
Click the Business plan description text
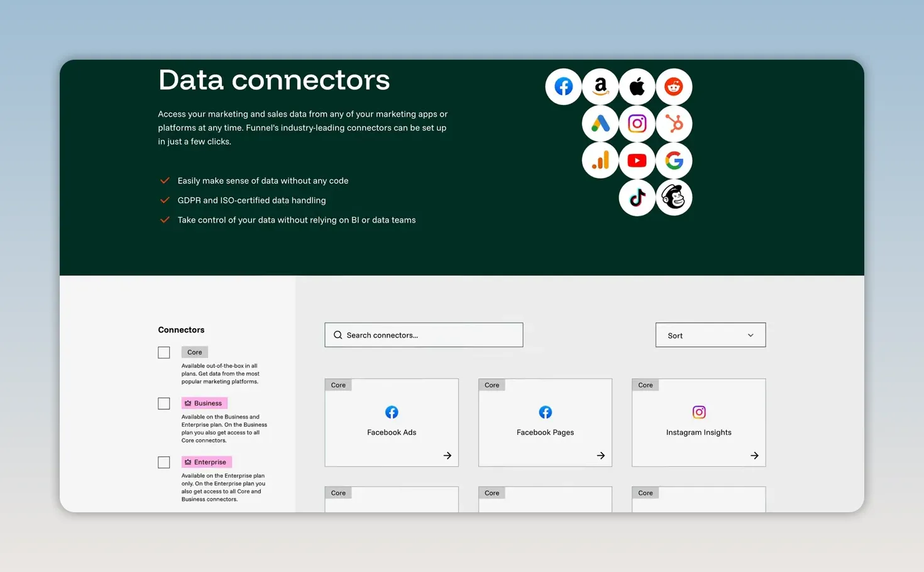[x=224, y=429]
